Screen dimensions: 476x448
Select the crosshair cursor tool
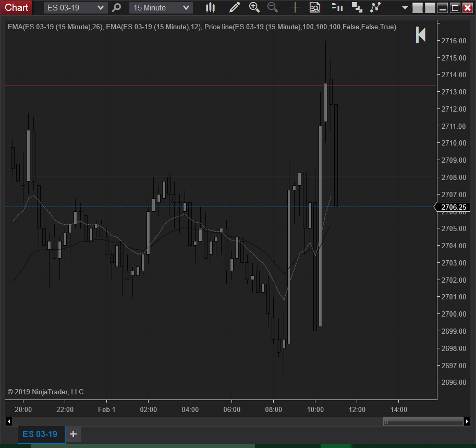pyautogui.click(x=295, y=8)
